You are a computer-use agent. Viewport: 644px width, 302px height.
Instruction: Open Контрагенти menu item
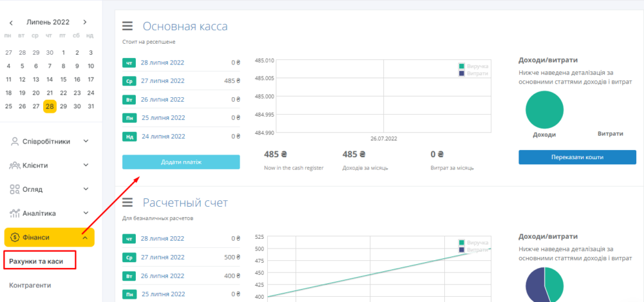(30, 285)
